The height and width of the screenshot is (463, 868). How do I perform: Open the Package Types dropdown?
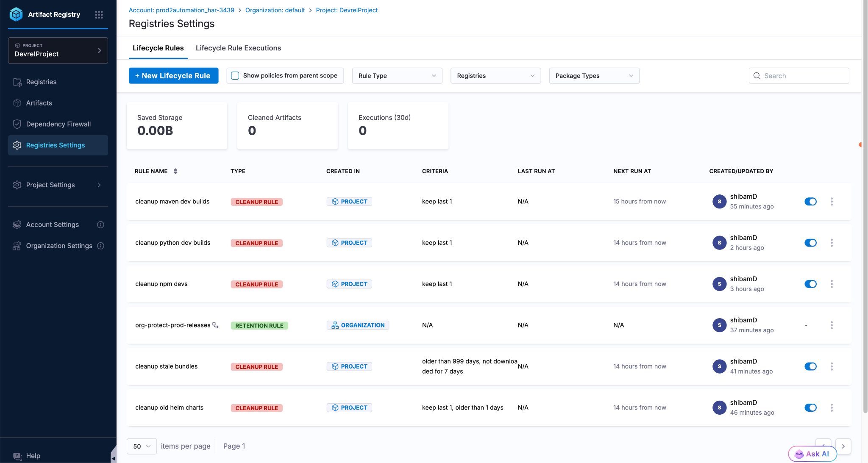click(x=594, y=76)
